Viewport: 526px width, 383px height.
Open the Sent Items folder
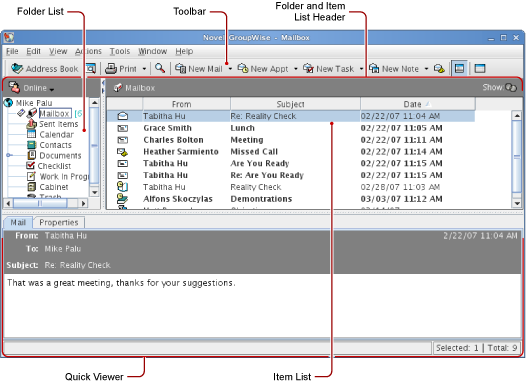click(x=59, y=124)
